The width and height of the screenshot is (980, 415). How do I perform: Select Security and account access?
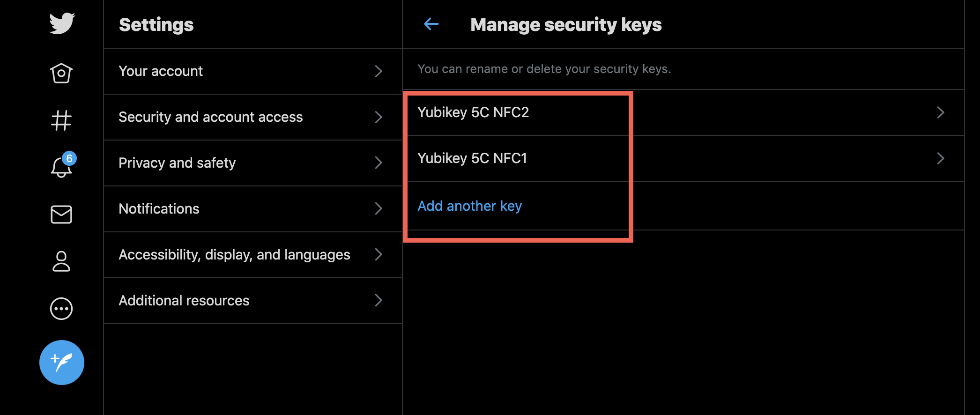coord(211,117)
